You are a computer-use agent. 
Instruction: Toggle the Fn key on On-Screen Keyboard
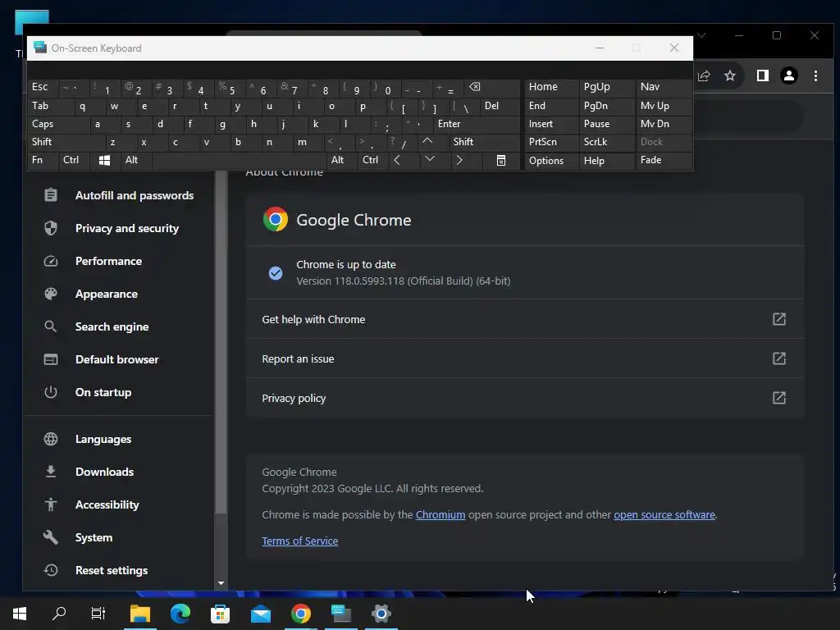(43, 160)
